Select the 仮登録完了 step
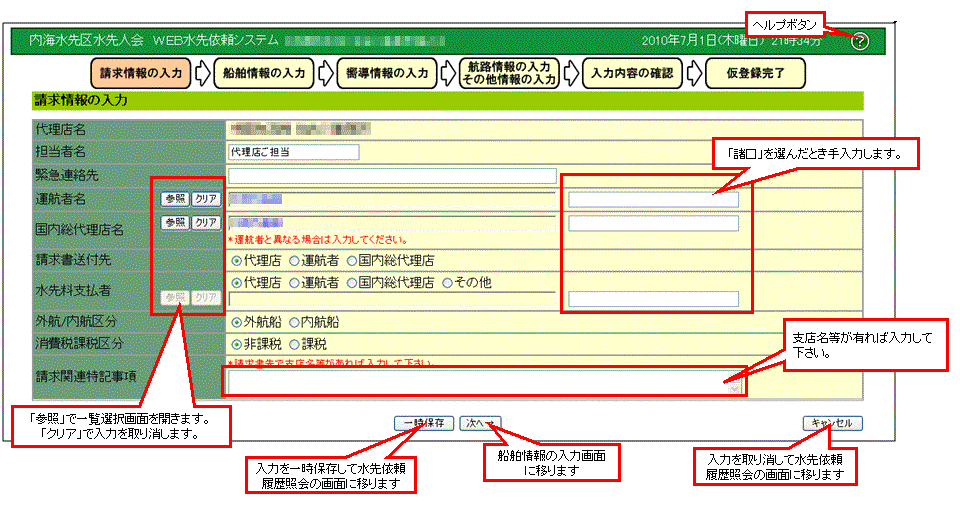 [756, 73]
